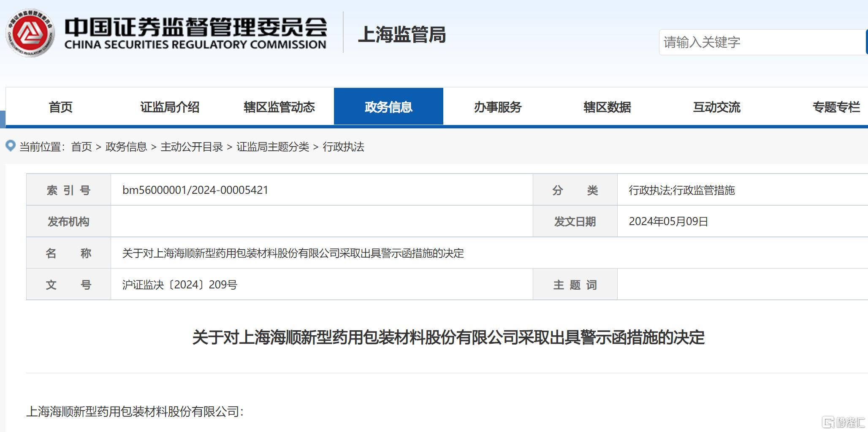
Task: Click the document name in 名称 row
Action: pos(293,253)
